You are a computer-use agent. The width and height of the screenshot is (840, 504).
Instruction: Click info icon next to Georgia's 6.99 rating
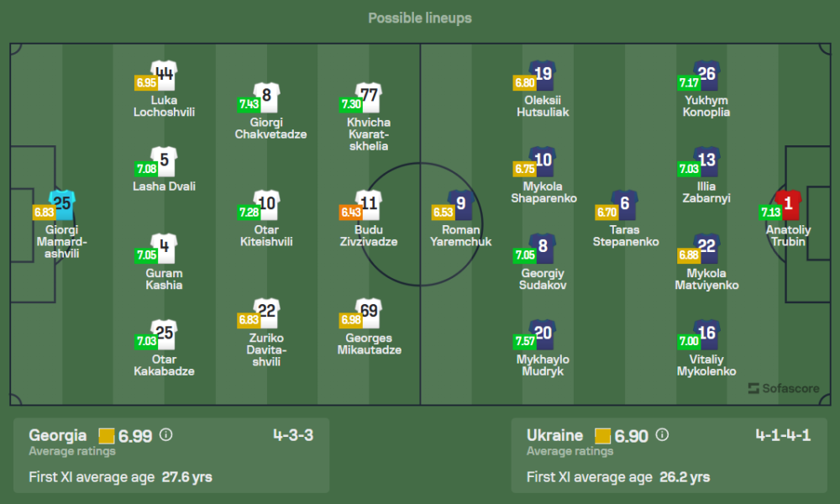pos(165,435)
